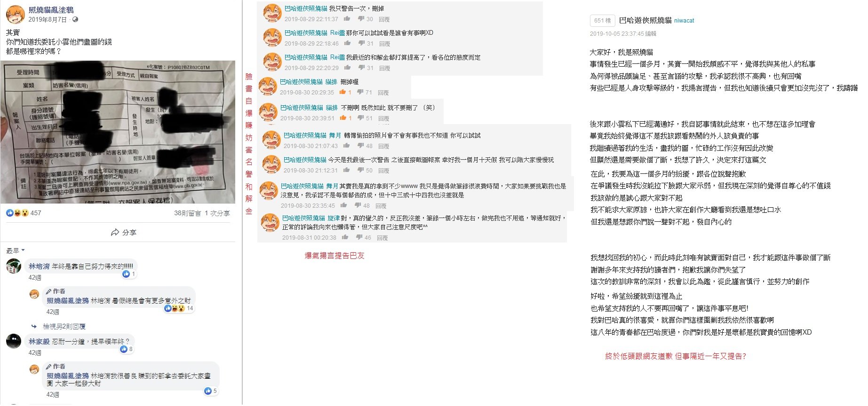Click the 林培濬 commenter name
This screenshot has height=406, width=868.
pyautogui.click(x=39, y=266)
